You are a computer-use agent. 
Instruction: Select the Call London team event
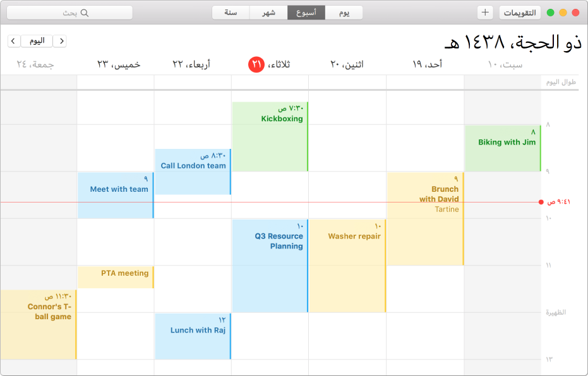pos(193,172)
